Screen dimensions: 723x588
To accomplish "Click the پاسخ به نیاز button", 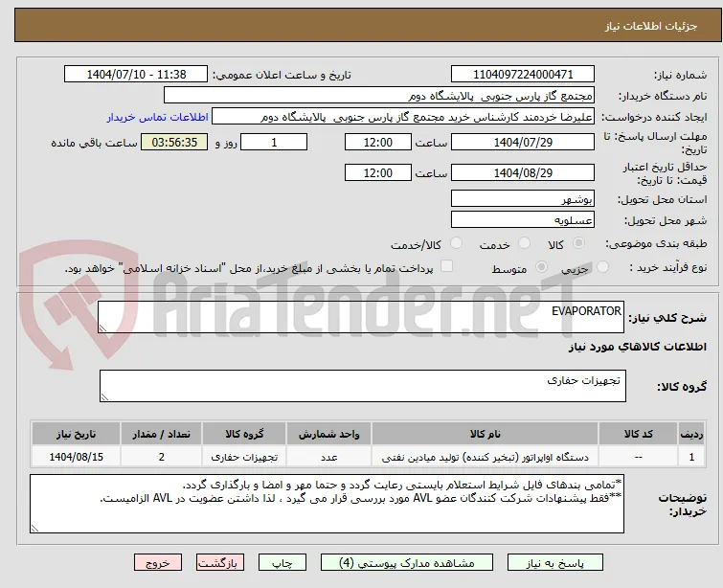I will pos(555,563).
